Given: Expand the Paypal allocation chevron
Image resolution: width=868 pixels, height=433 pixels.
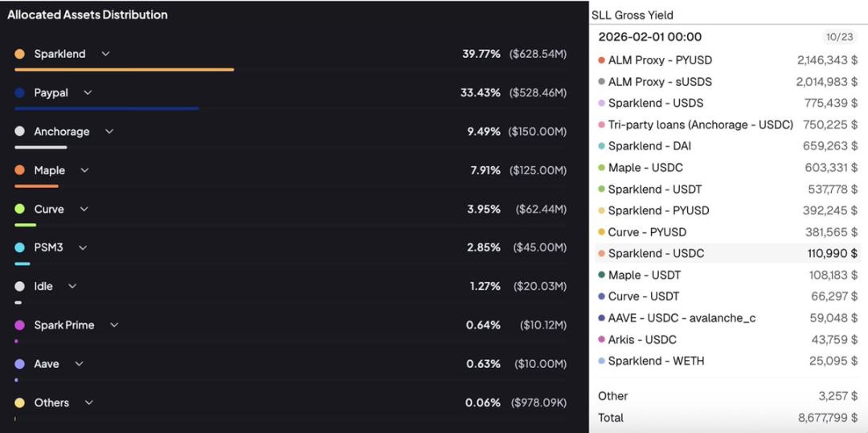Looking at the screenshot, I should click(88, 93).
